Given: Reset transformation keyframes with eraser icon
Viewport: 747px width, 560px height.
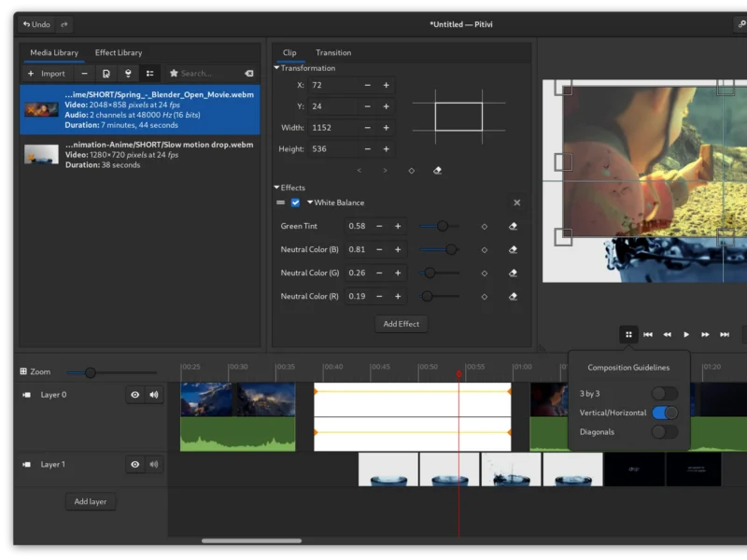Looking at the screenshot, I should tap(437, 171).
